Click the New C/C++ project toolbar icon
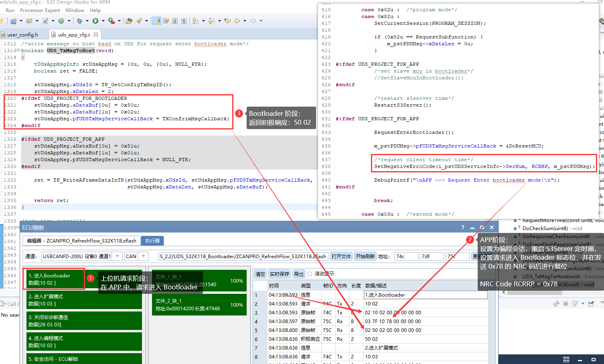Viewport: 604px width, 364px height. point(13,21)
